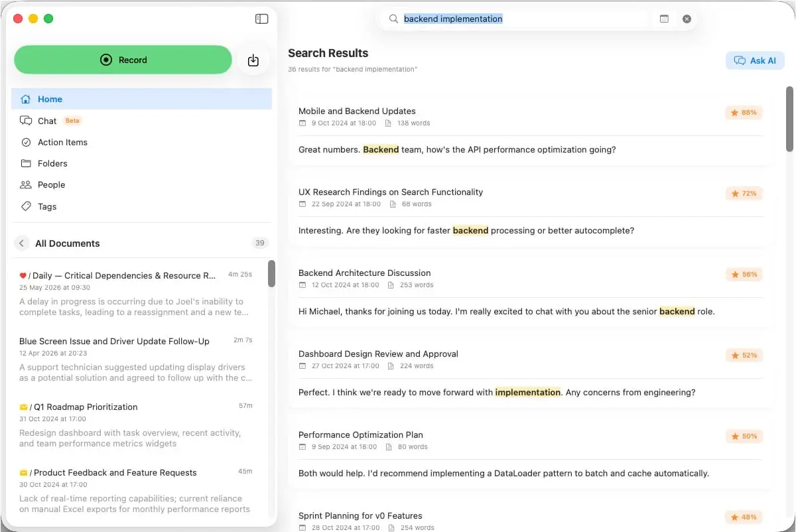The height and width of the screenshot is (532, 796).
Task: Open Tags in sidebar
Action: click(x=141, y=206)
